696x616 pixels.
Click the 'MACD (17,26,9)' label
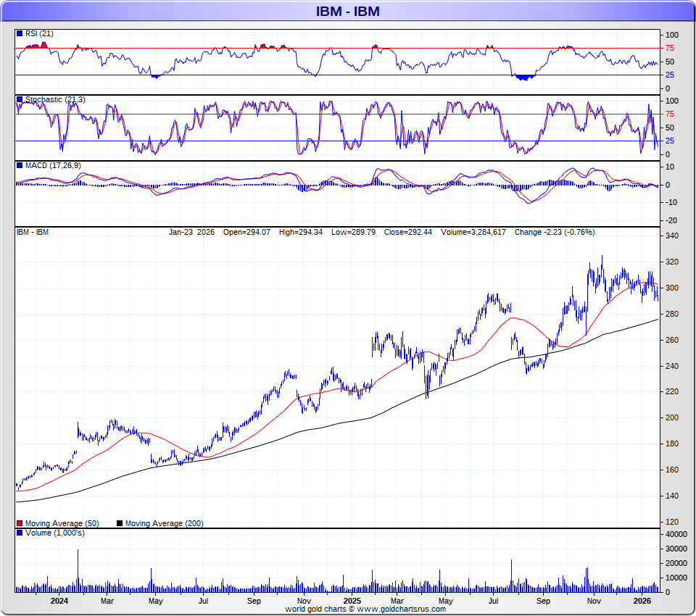point(53,165)
